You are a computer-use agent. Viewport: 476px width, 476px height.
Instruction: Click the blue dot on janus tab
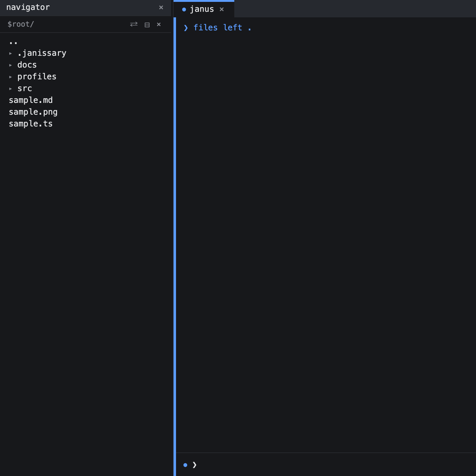184,10
